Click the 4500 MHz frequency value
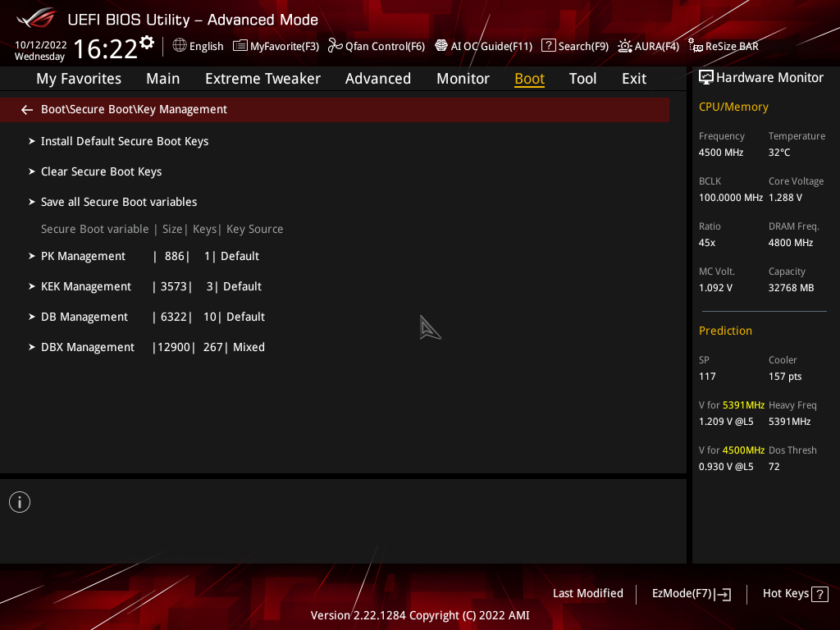 [x=720, y=153]
